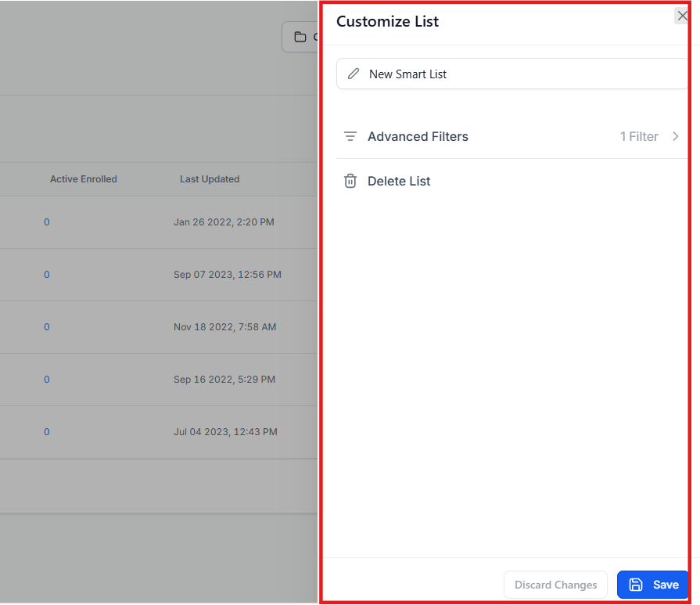The width and height of the screenshot is (700, 605).
Task: Click the Save button
Action: click(x=652, y=585)
